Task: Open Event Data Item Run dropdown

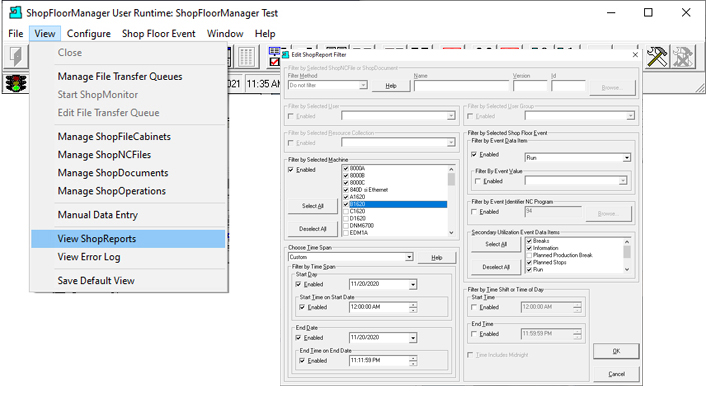Action: [x=627, y=158]
